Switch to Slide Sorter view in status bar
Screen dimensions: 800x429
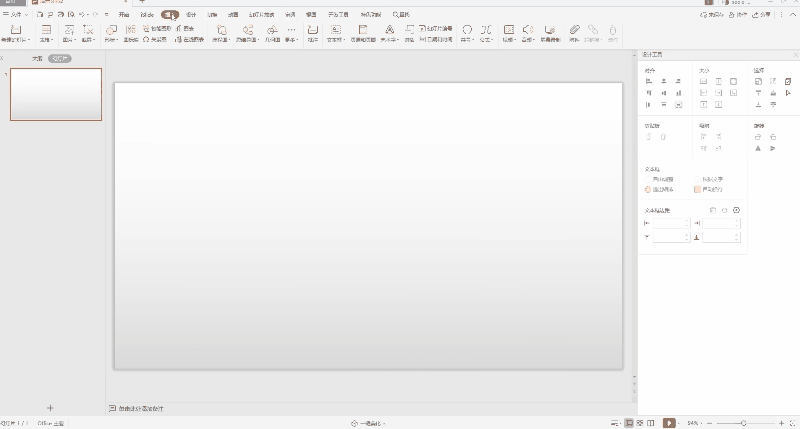click(640, 423)
